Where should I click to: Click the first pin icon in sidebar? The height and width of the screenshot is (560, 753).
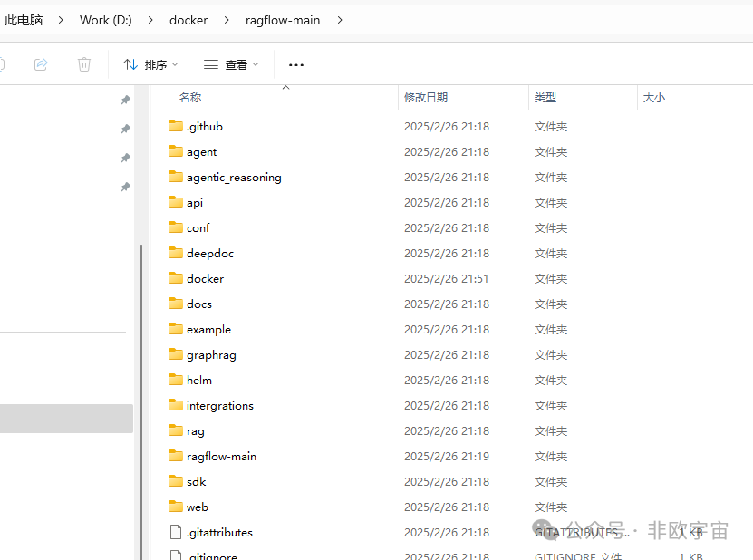[x=125, y=100]
